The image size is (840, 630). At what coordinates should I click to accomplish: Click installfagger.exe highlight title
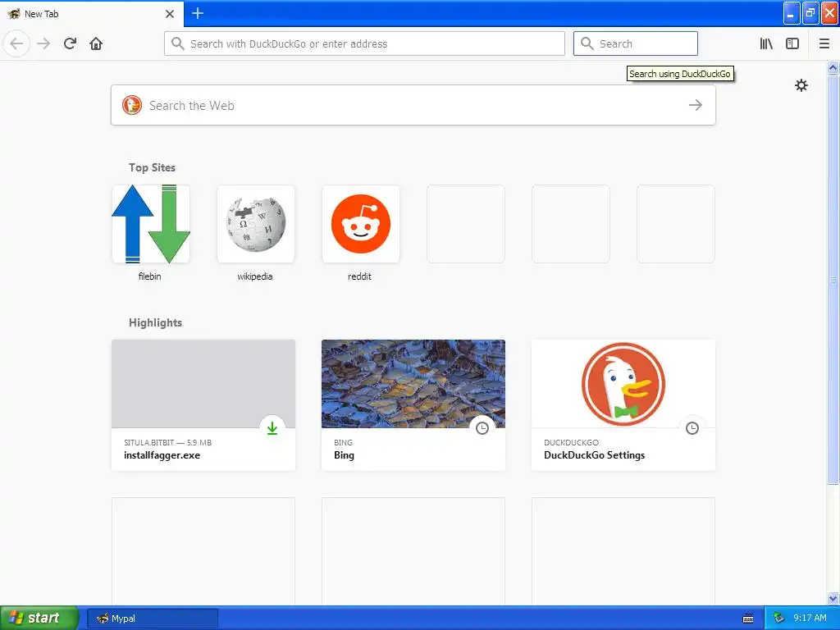162,455
